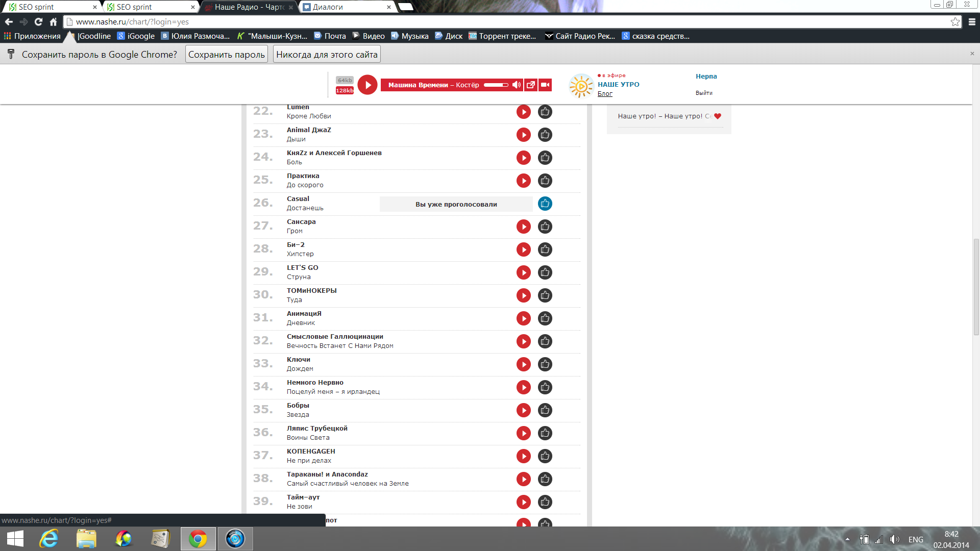Vote thumbs up for Би-2 Хипстер

pos(545,249)
